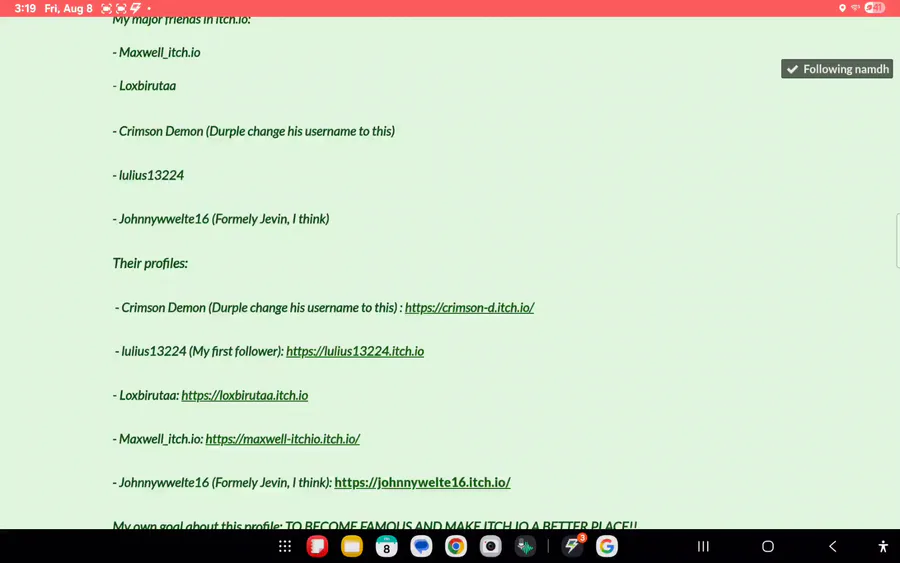Tap the location pin status icon
Image resolution: width=900 pixels, height=563 pixels.
point(842,8)
